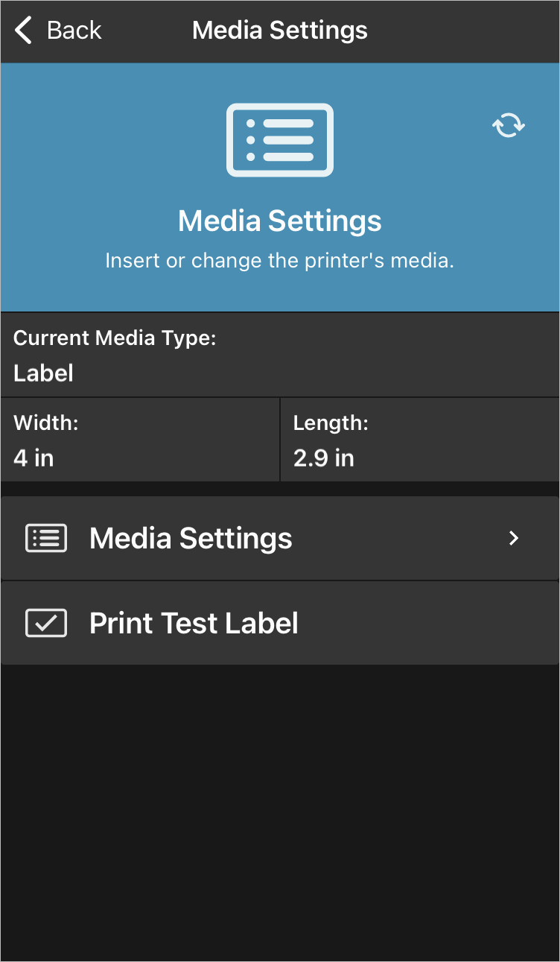Tap the Current Media Type Label field
560x962 pixels.
[x=280, y=355]
